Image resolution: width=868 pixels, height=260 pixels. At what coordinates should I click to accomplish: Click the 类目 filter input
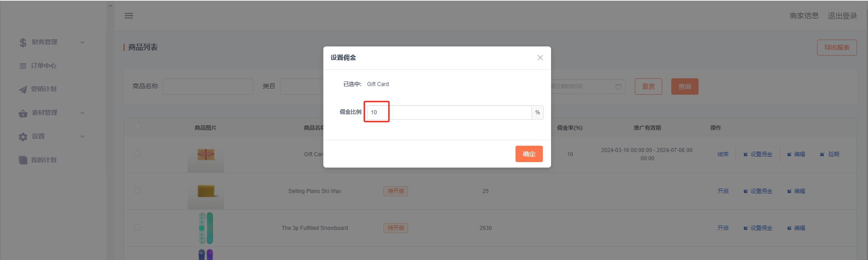pyautogui.click(x=302, y=87)
